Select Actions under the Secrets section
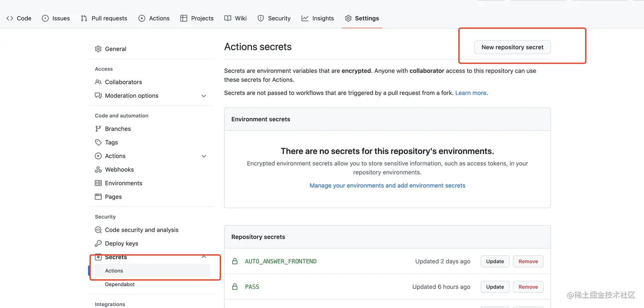 point(151,271)
